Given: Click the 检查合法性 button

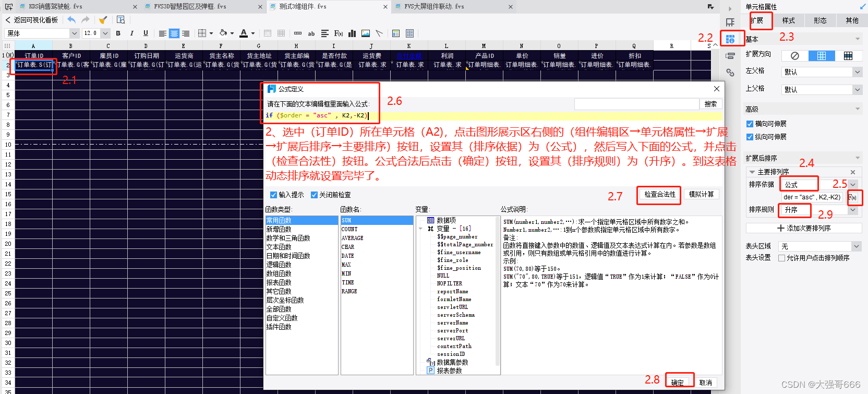Looking at the screenshot, I should [x=660, y=194].
